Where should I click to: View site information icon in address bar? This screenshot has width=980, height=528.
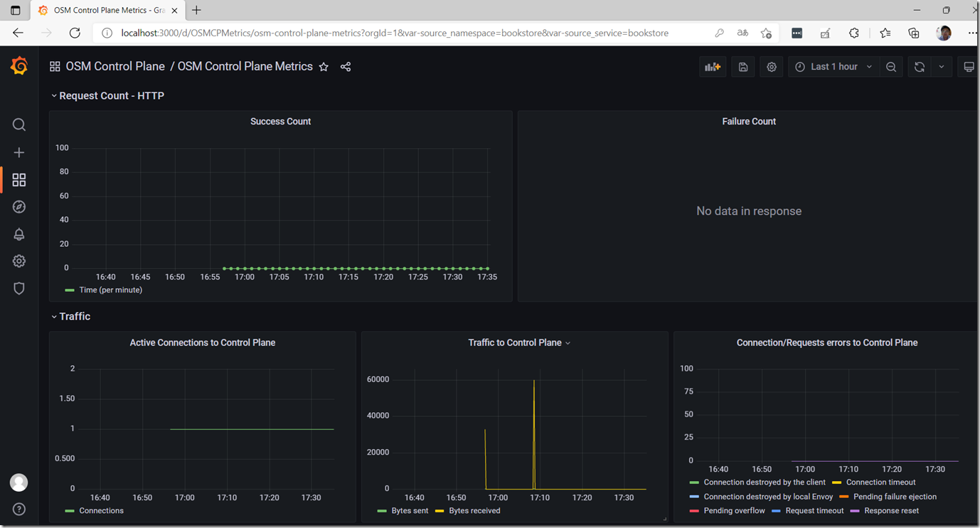107,33
